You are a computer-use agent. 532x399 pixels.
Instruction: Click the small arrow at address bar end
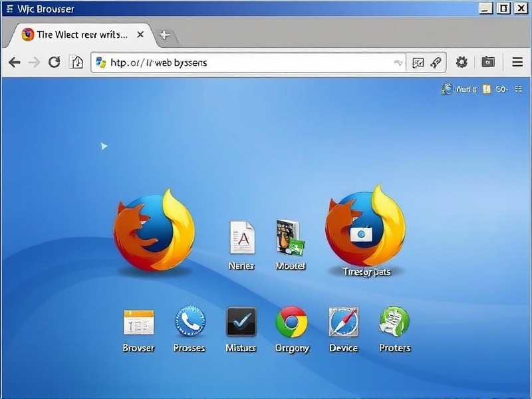[x=398, y=63]
